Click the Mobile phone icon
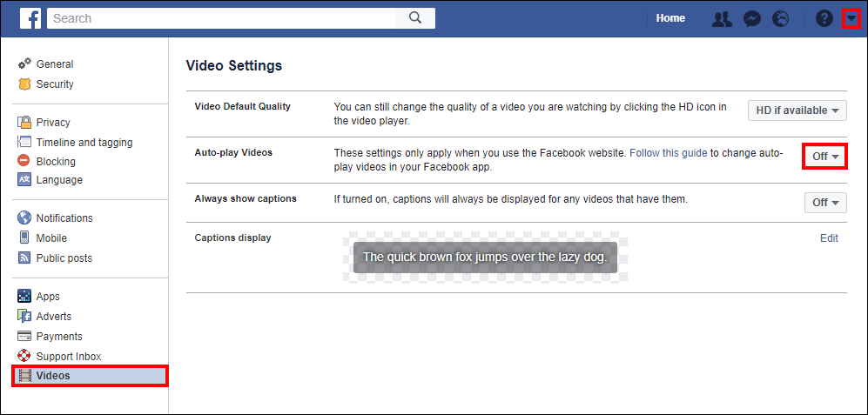Viewport: 868px width, 415px height. click(24, 238)
